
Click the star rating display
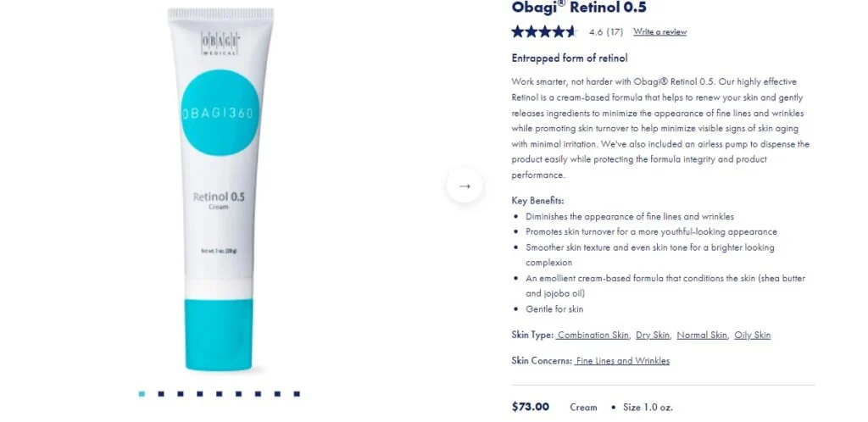coord(544,31)
